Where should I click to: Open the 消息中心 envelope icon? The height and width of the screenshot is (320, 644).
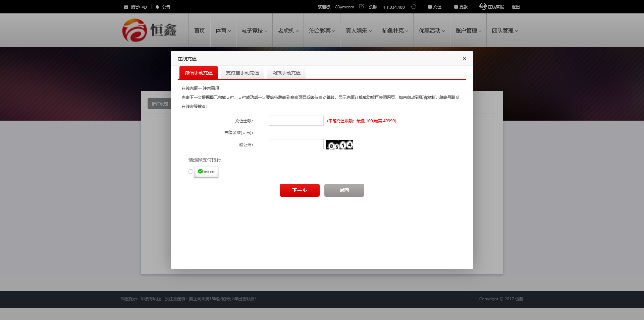coord(126,7)
